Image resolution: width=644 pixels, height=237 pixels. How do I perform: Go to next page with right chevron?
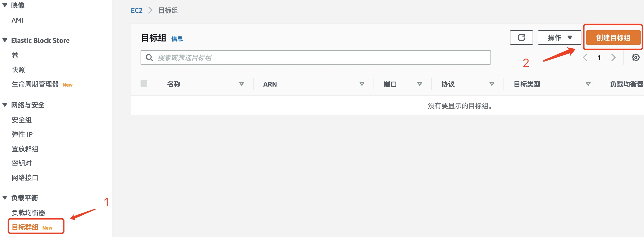tap(613, 58)
